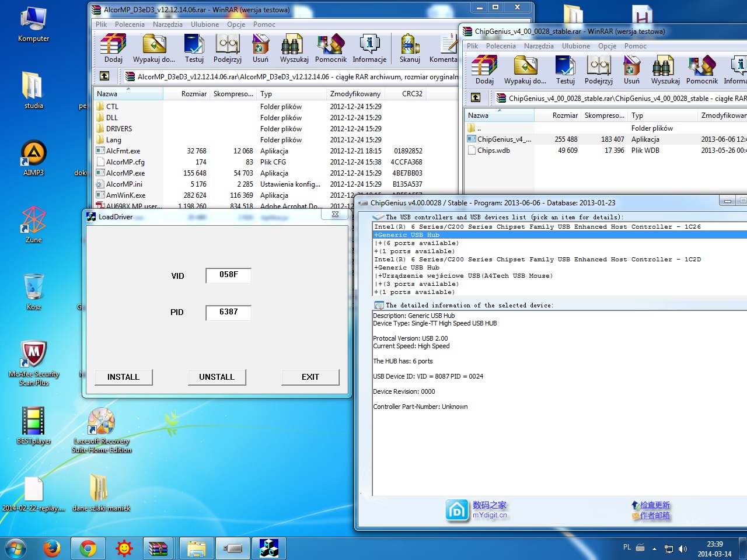Open Polecenia menu in AlcorMP WinRAR window
The height and width of the screenshot is (560, 747).
point(130,24)
